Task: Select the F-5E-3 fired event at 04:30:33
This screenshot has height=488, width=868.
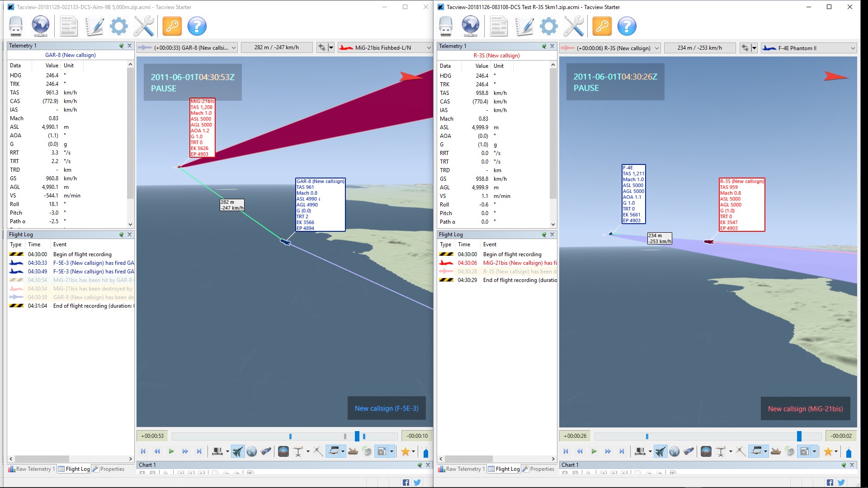Action: click(71, 263)
